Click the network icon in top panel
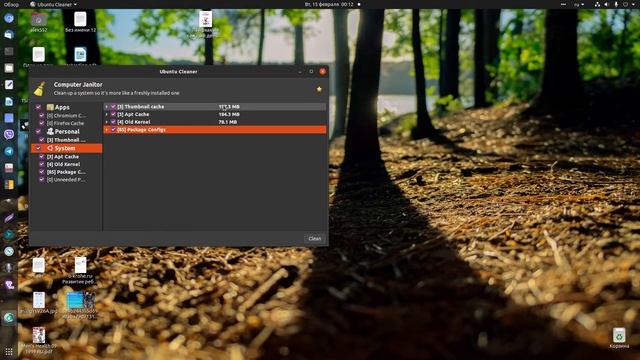The height and width of the screenshot is (360, 640). pyautogui.click(x=597, y=4)
